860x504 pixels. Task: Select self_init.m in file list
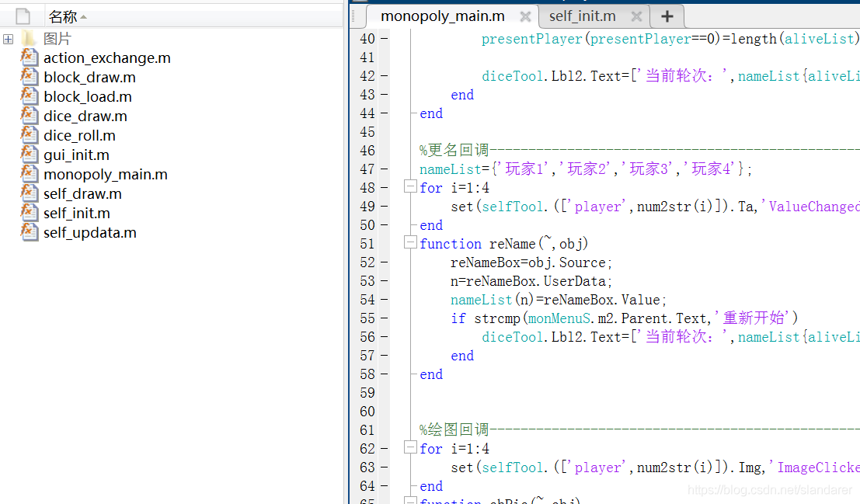[x=77, y=214]
